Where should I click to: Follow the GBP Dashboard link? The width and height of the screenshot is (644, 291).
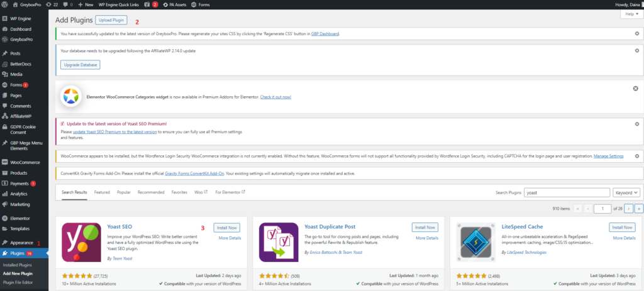point(325,34)
